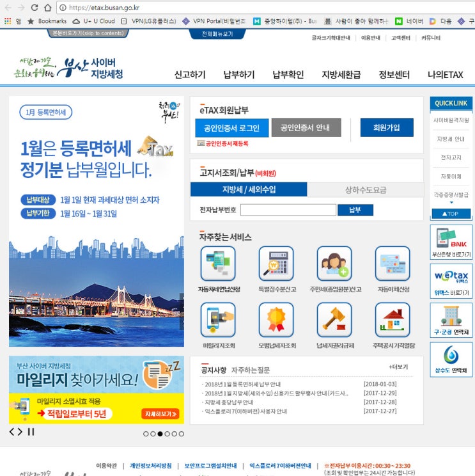This screenshot has width=475, height=476.
Task: Jump to top with ▲TOP button
Action: click(x=451, y=214)
